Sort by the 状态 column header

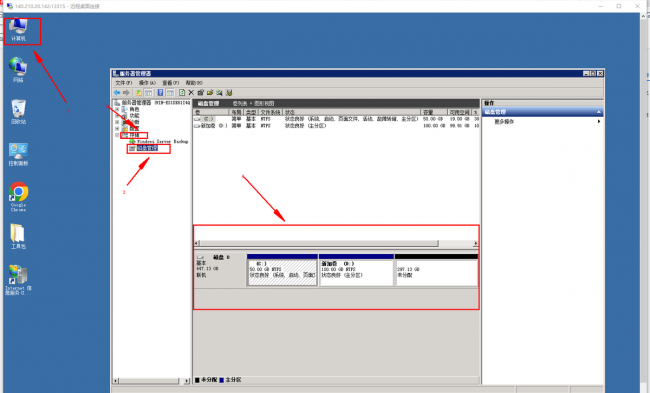pos(352,112)
